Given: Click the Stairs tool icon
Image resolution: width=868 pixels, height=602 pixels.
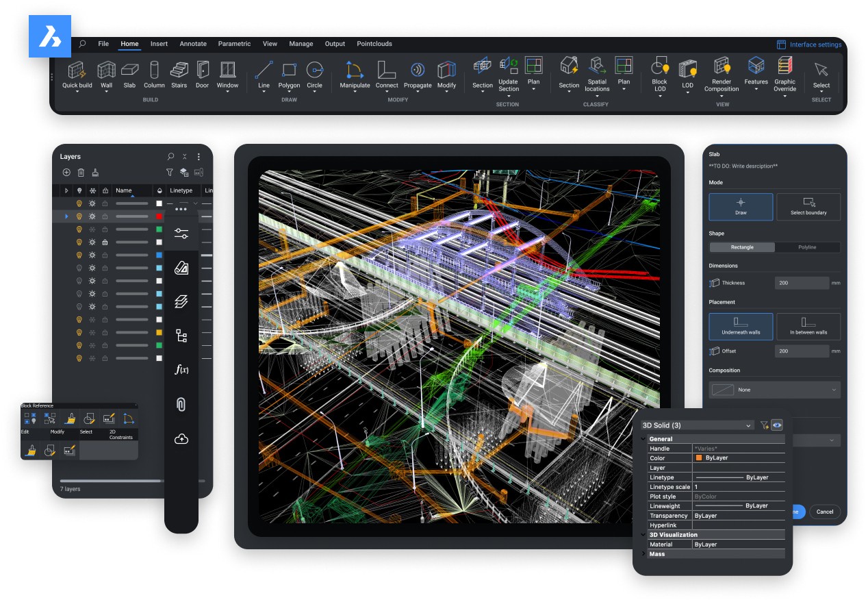Looking at the screenshot, I should pos(179,70).
